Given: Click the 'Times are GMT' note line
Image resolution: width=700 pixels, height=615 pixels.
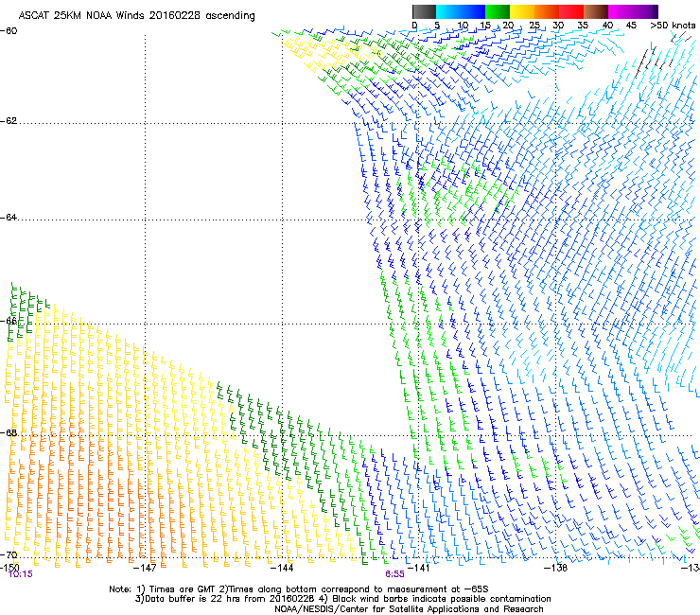Looking at the screenshot, I should coord(299,589).
